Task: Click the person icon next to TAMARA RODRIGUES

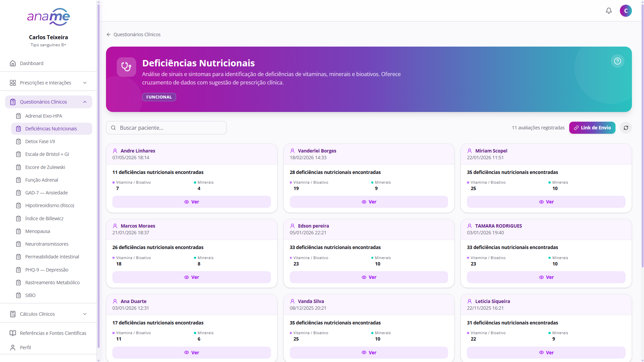Action: (x=470, y=226)
